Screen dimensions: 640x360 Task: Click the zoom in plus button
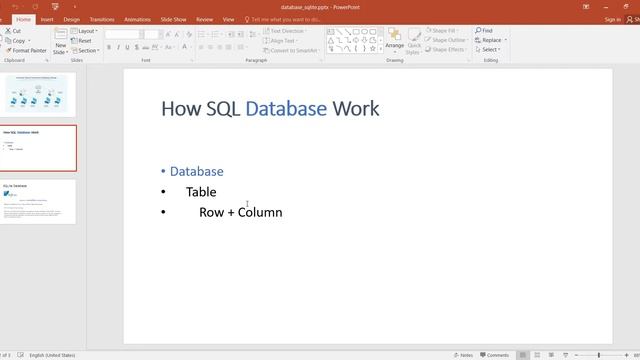coord(627,355)
